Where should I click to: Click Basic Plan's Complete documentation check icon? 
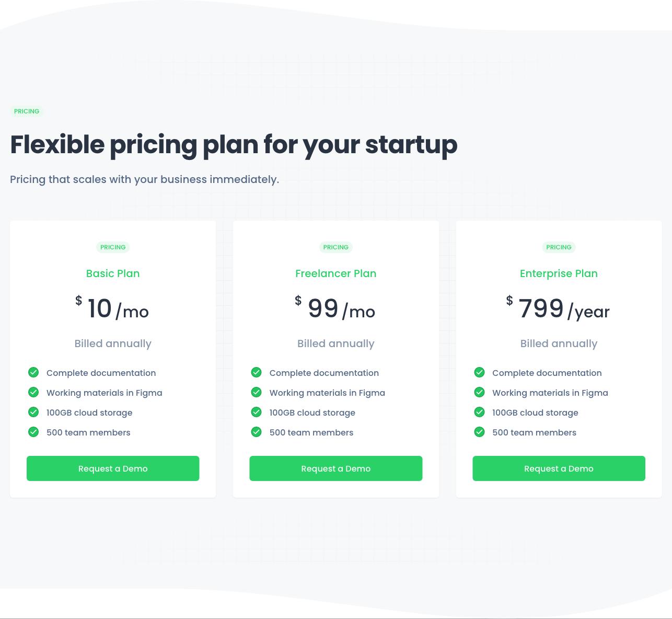(x=33, y=372)
